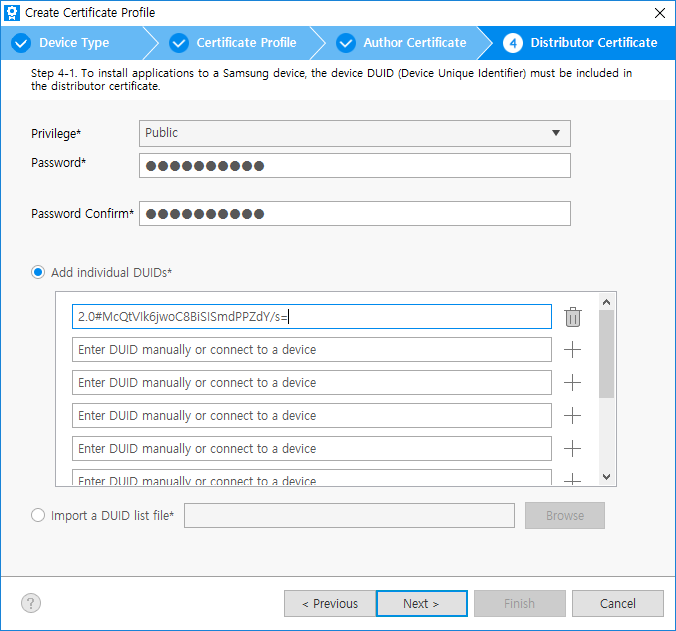676x631 pixels.
Task: Click the plus icon beside second DUID field
Action: pyautogui.click(x=573, y=350)
